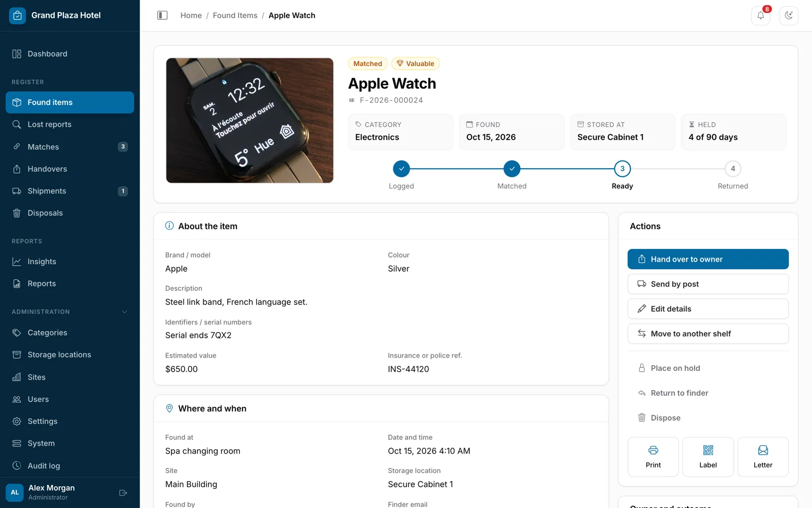Switch to dark mode with moon icon
The width and height of the screenshot is (812, 508).
(789, 15)
